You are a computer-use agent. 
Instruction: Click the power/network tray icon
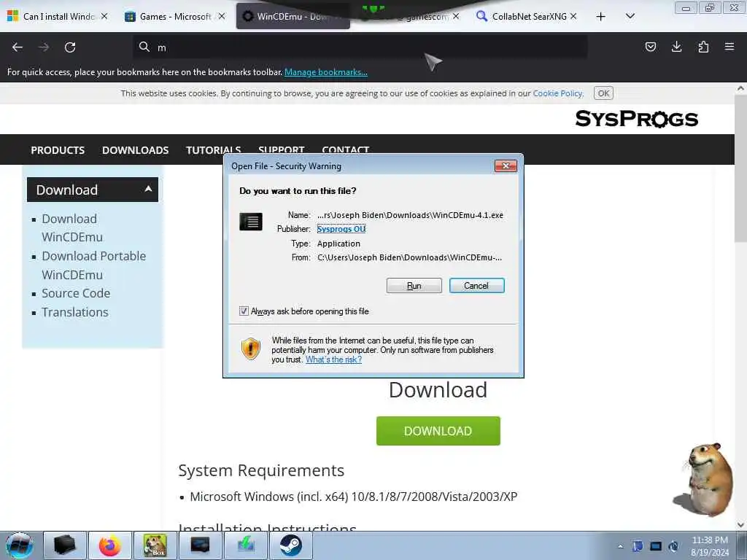[673, 546]
